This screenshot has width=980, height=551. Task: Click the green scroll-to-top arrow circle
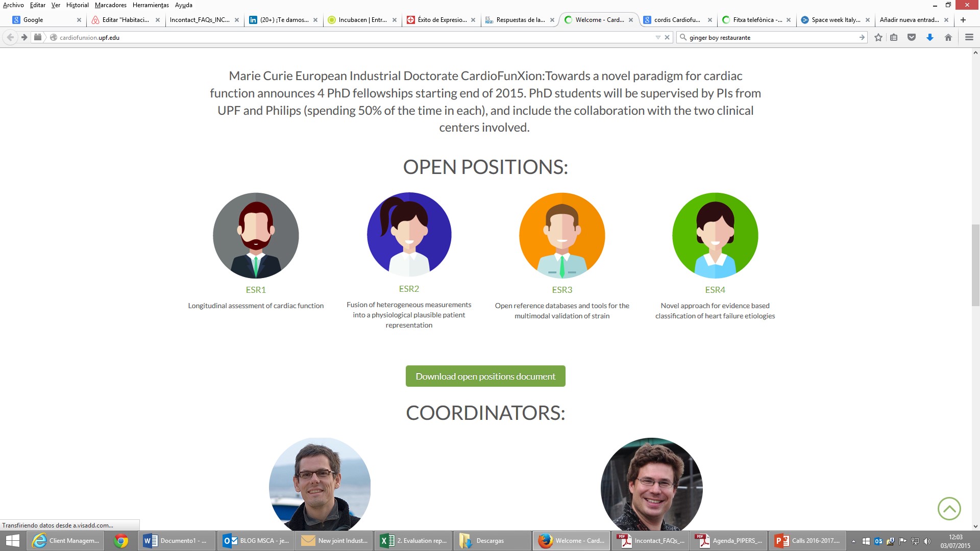pyautogui.click(x=949, y=509)
